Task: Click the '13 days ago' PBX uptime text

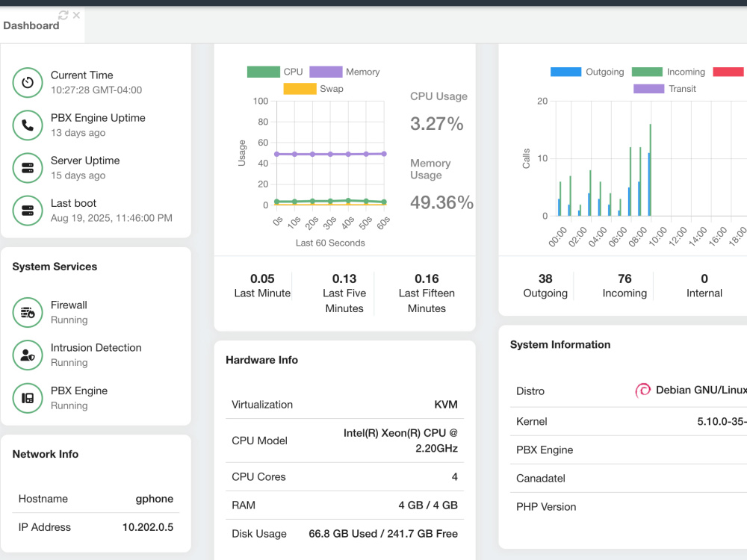Action: (78, 133)
